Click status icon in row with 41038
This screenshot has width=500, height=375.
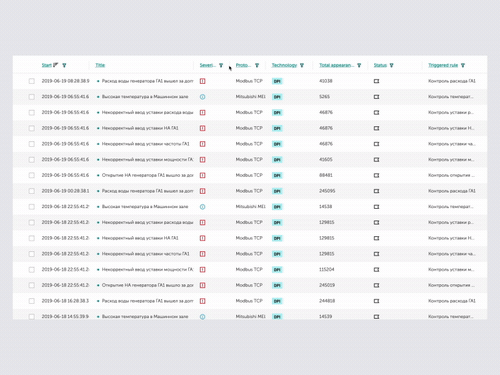pos(376,81)
